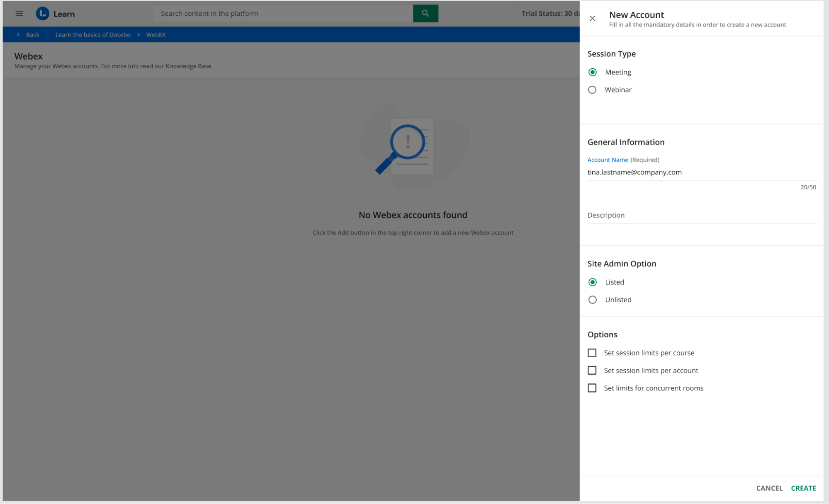Screen dimensions: 829x504
Task: Select the Webinar session type
Action: click(x=592, y=90)
